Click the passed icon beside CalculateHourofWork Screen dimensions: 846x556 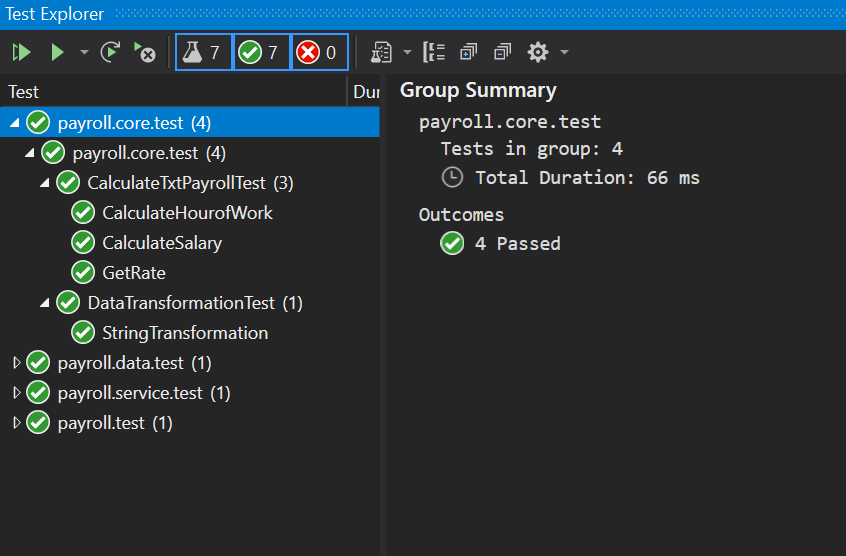pos(83,212)
